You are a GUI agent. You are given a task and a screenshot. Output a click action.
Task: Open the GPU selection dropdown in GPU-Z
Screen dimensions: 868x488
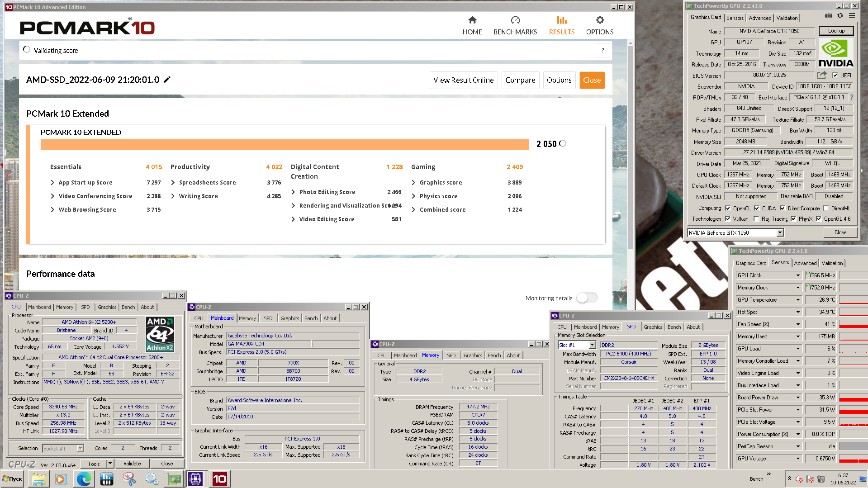pyautogui.click(x=780, y=232)
